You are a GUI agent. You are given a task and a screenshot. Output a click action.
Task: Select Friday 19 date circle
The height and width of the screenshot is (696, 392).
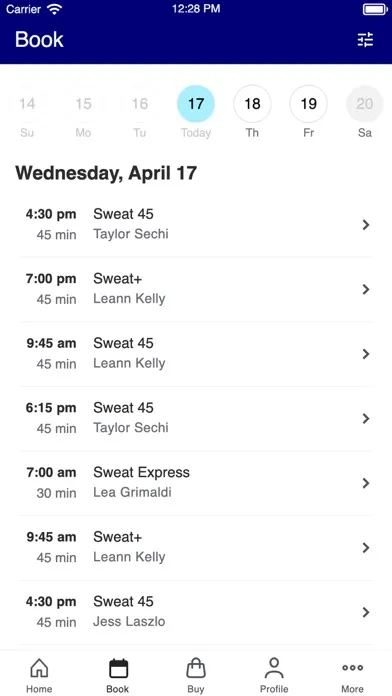point(309,104)
